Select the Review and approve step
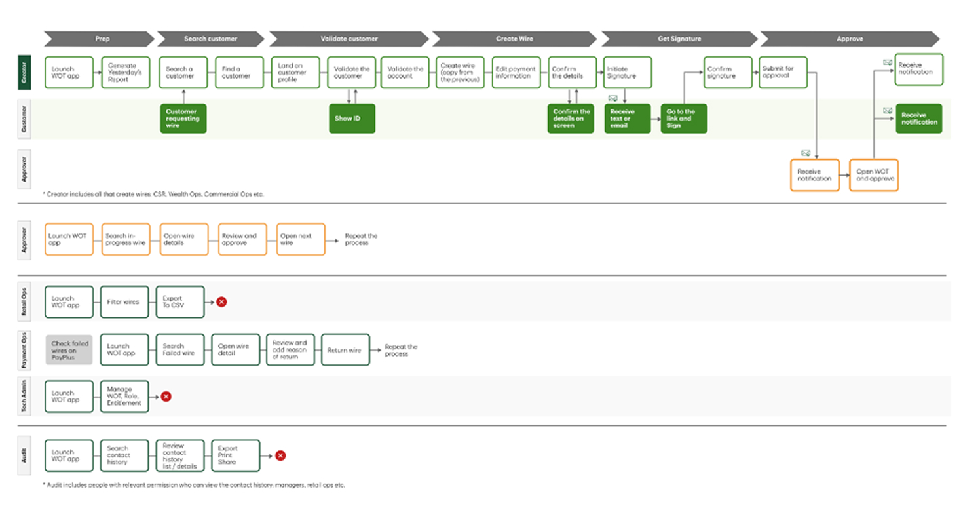 [242, 239]
